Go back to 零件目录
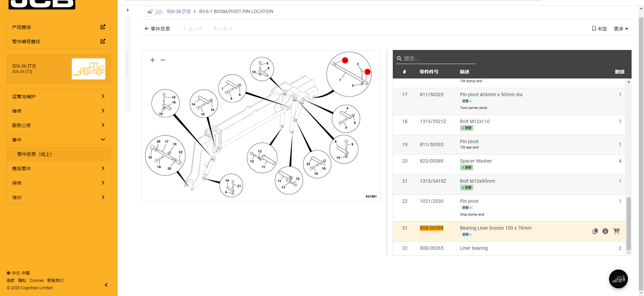This screenshot has height=296, width=644. [x=157, y=29]
